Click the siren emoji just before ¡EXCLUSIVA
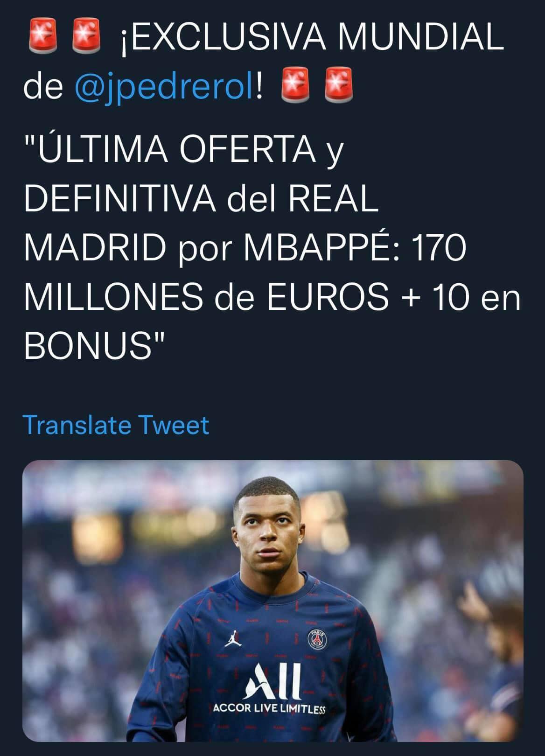545x756 pixels. [85, 35]
